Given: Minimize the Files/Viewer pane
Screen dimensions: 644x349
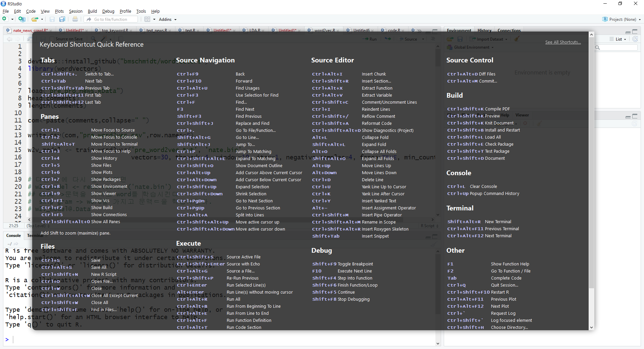Looking at the screenshot, I should click(x=628, y=117).
